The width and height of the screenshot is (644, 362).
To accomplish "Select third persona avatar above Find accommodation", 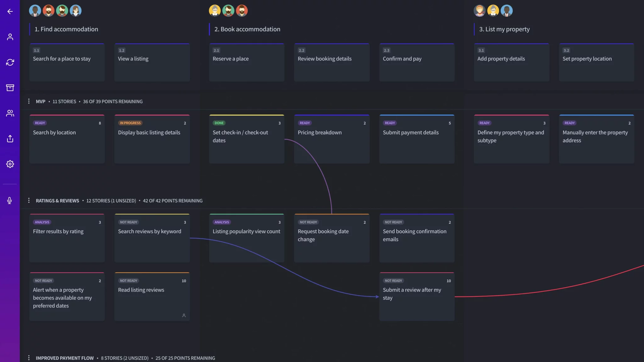I will (x=62, y=11).
